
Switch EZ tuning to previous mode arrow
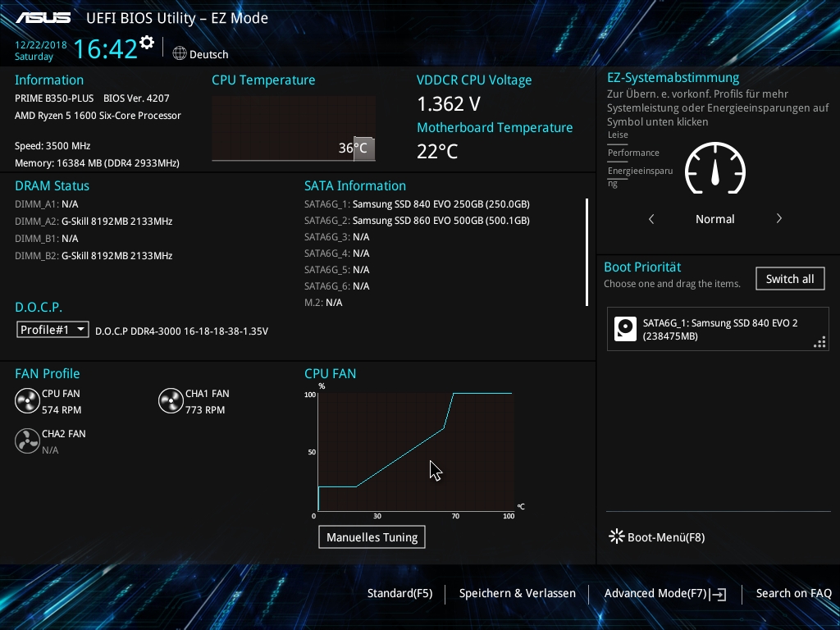point(651,218)
